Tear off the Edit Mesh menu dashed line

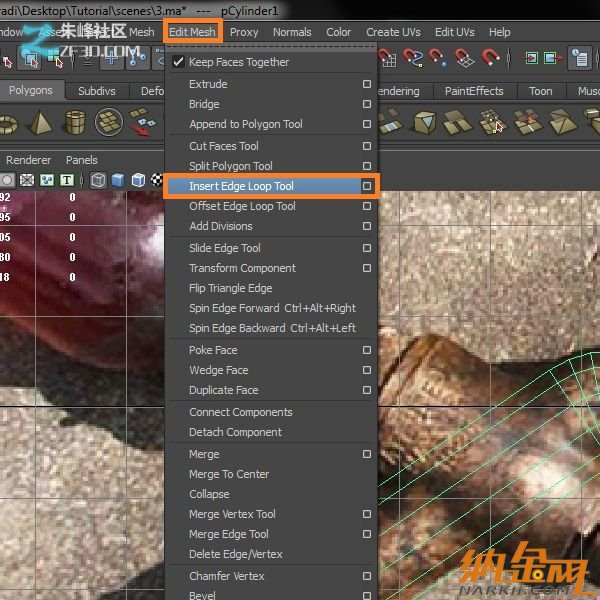[271, 48]
